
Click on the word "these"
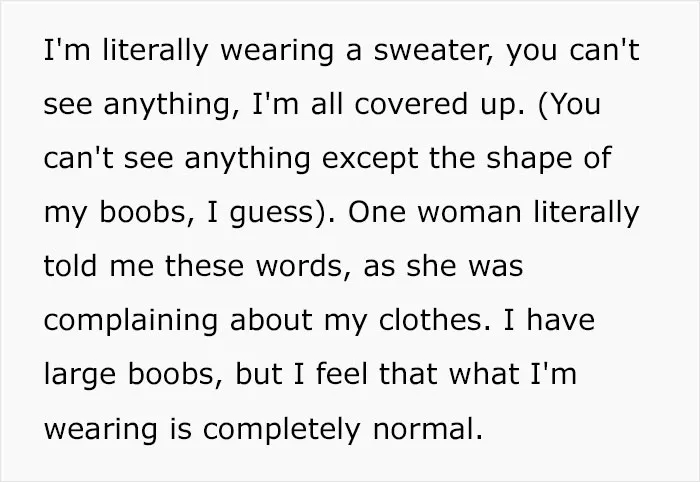204,265
